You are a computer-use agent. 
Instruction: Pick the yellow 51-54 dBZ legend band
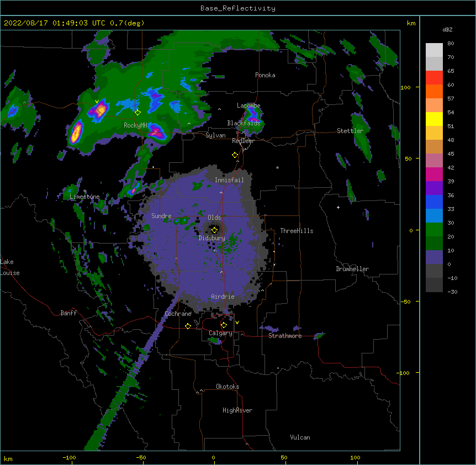click(434, 119)
